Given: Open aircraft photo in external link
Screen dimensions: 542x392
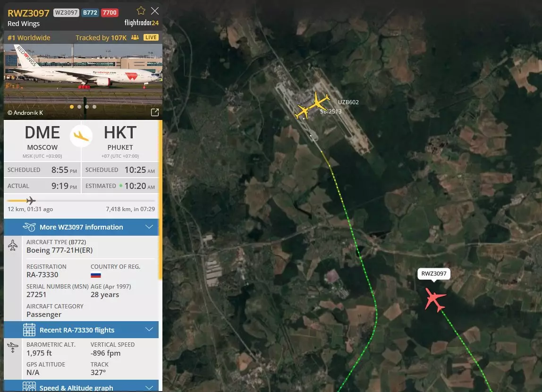Looking at the screenshot, I should [155, 112].
